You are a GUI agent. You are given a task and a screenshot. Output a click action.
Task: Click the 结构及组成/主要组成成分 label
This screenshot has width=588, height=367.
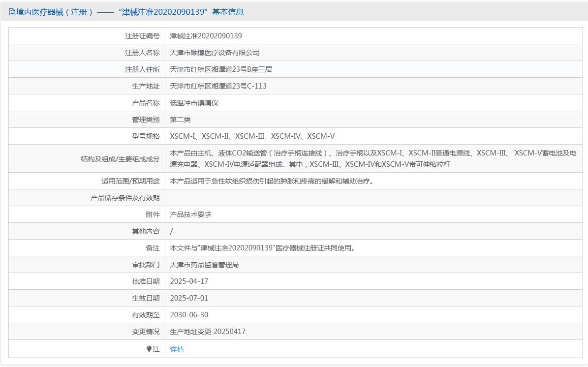[x=121, y=159]
